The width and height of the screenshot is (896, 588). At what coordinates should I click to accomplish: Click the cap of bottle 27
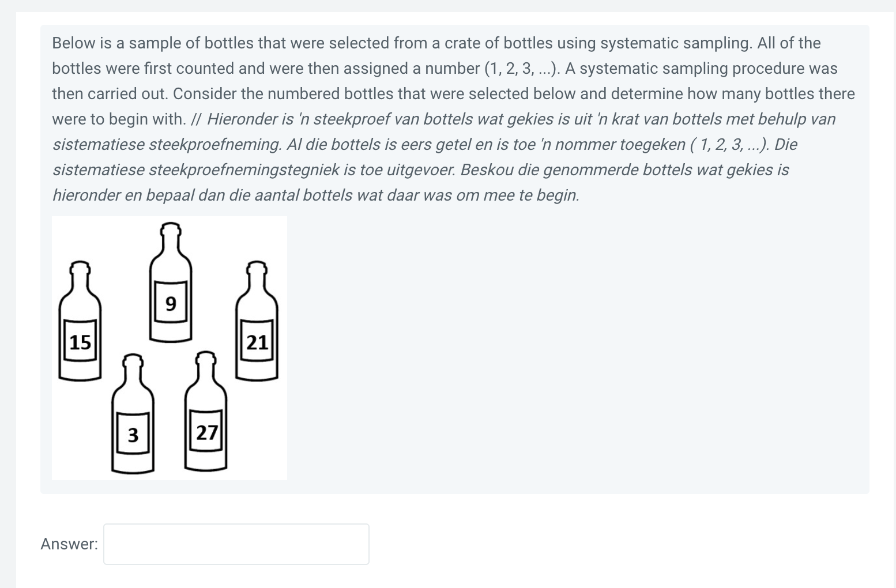(206, 357)
